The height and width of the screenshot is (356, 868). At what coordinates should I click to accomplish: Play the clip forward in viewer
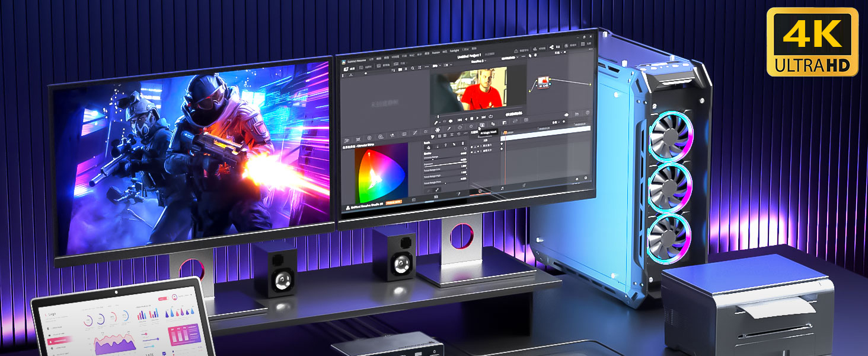(x=477, y=118)
